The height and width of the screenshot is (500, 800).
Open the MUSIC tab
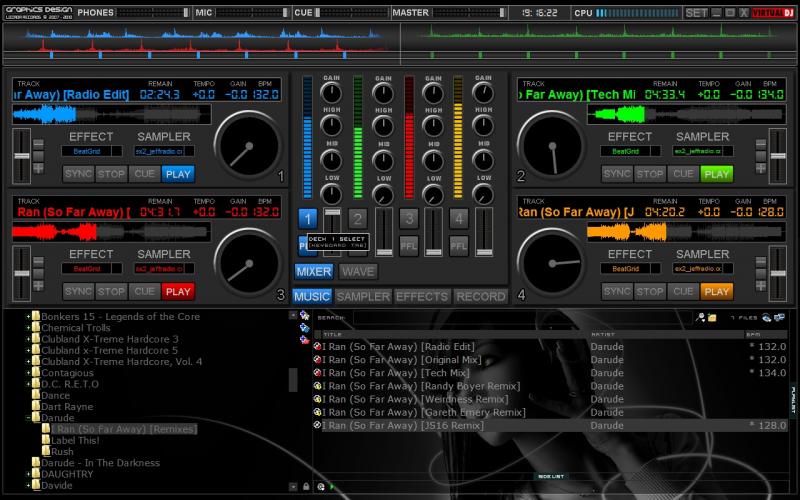click(312, 296)
